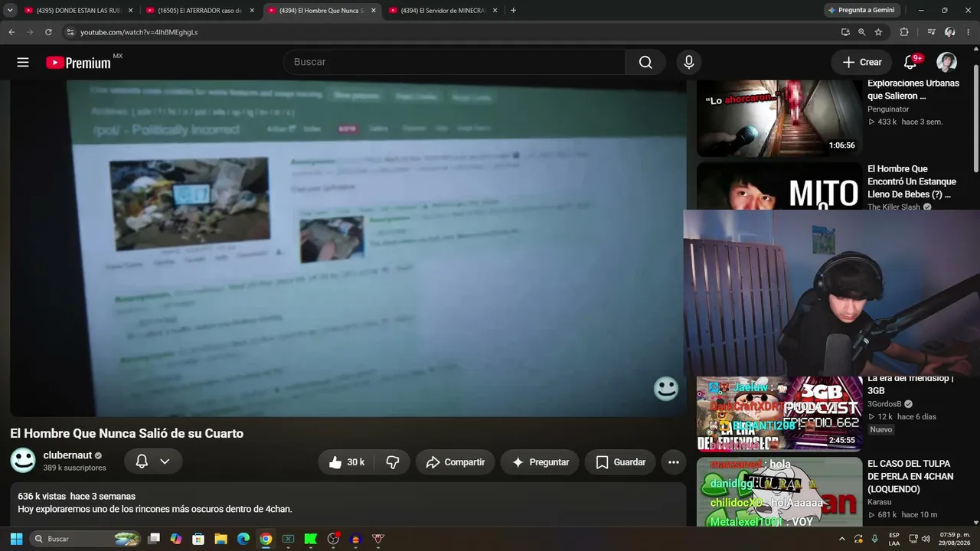Expand the video description box
Screen dimensions: 980x551
click(348, 504)
